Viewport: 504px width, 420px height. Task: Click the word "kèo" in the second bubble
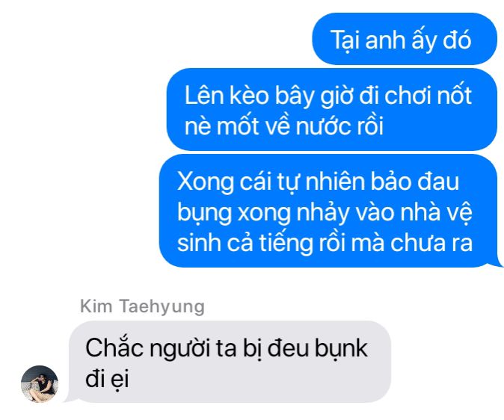[249, 96]
